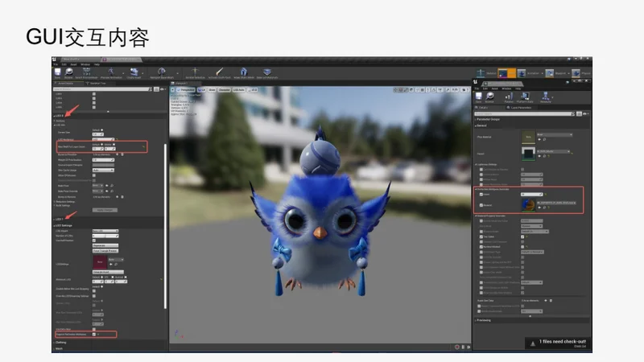Open File menu in the main window
This screenshot has height=362, width=644.
point(56,64)
